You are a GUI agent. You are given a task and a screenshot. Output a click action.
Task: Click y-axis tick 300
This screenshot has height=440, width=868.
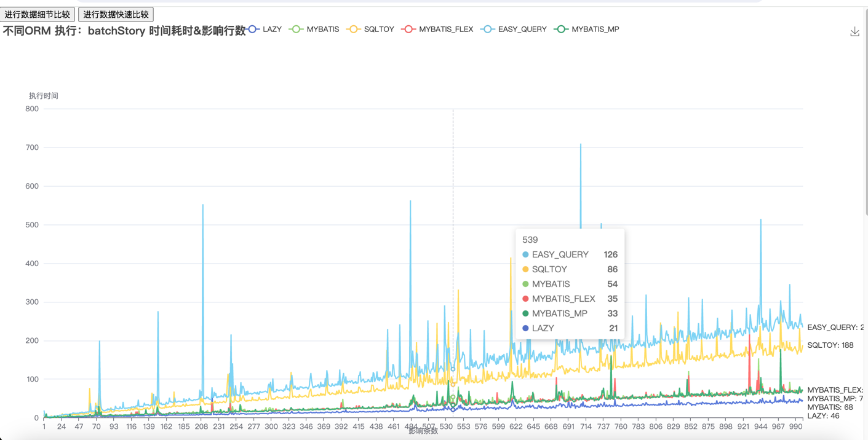pos(32,302)
